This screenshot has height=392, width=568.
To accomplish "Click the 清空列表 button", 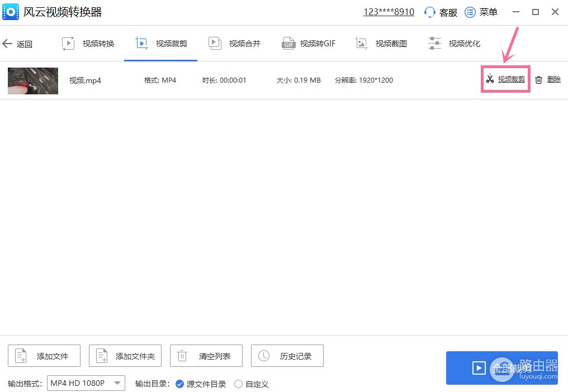I will pos(206,356).
